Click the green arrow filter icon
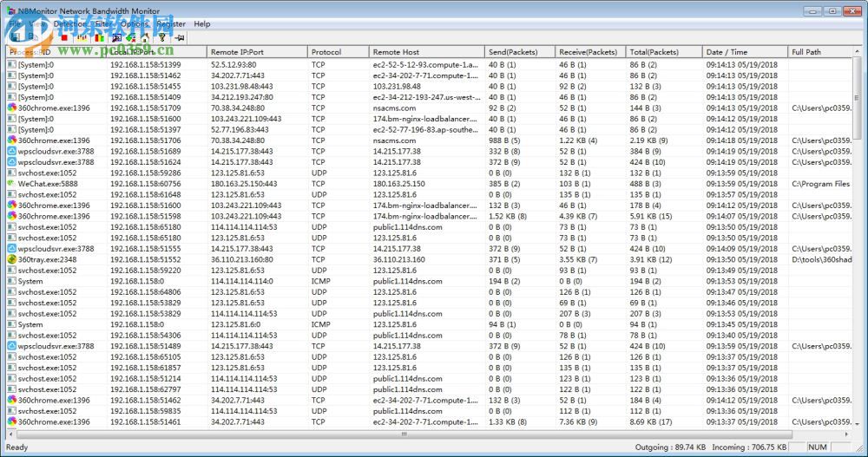868x457 pixels. point(131,37)
